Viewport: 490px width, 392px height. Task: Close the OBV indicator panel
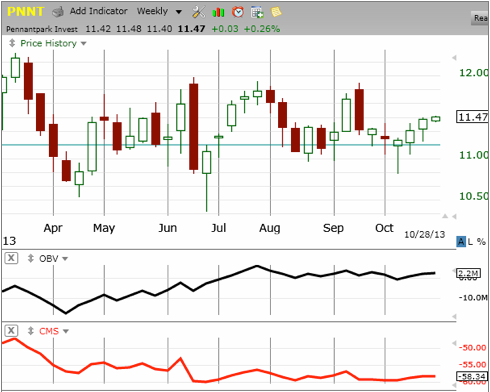pyautogui.click(x=11, y=258)
